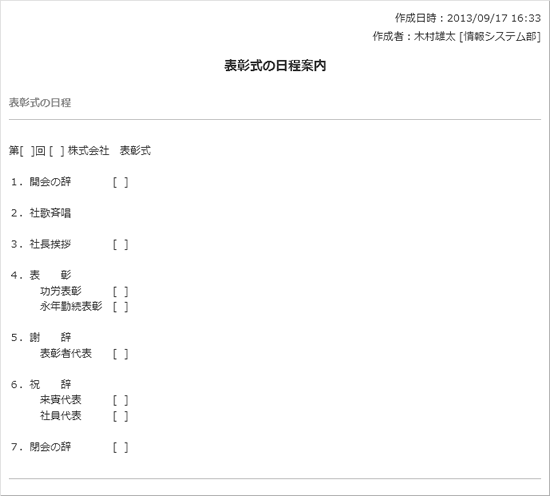The height and width of the screenshot is (496, 550).
Task: Click the gray subtitle 表彰式の日程
Action: [40, 103]
